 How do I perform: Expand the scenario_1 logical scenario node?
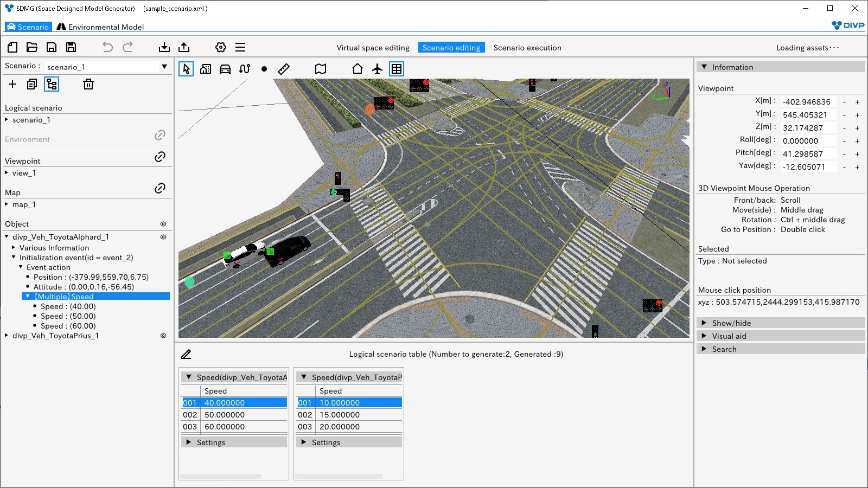pyautogui.click(x=7, y=120)
